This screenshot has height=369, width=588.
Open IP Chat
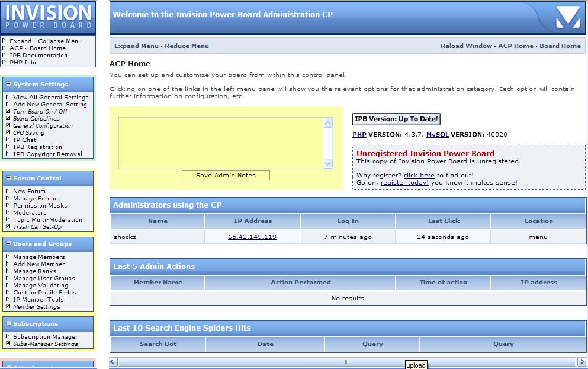pos(25,140)
